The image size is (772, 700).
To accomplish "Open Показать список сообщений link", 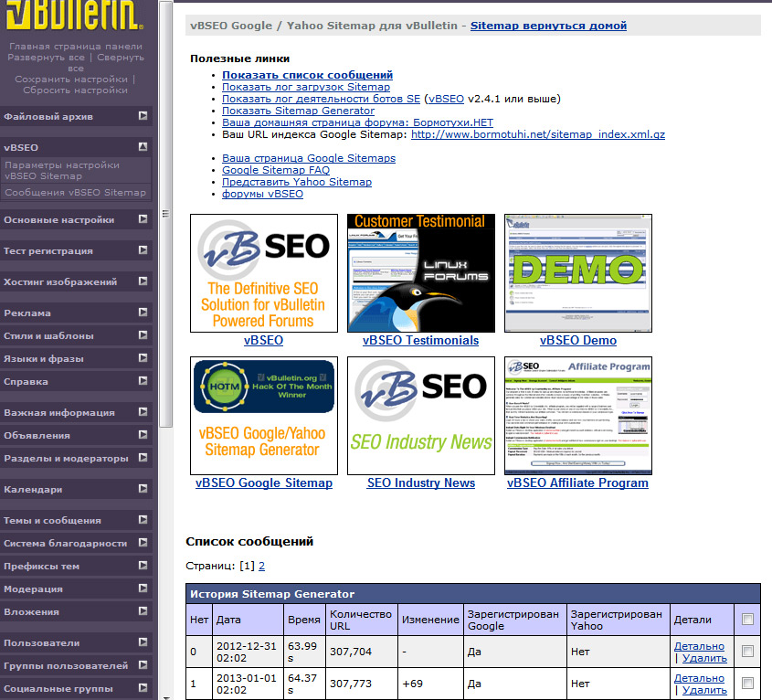I will click(307, 75).
